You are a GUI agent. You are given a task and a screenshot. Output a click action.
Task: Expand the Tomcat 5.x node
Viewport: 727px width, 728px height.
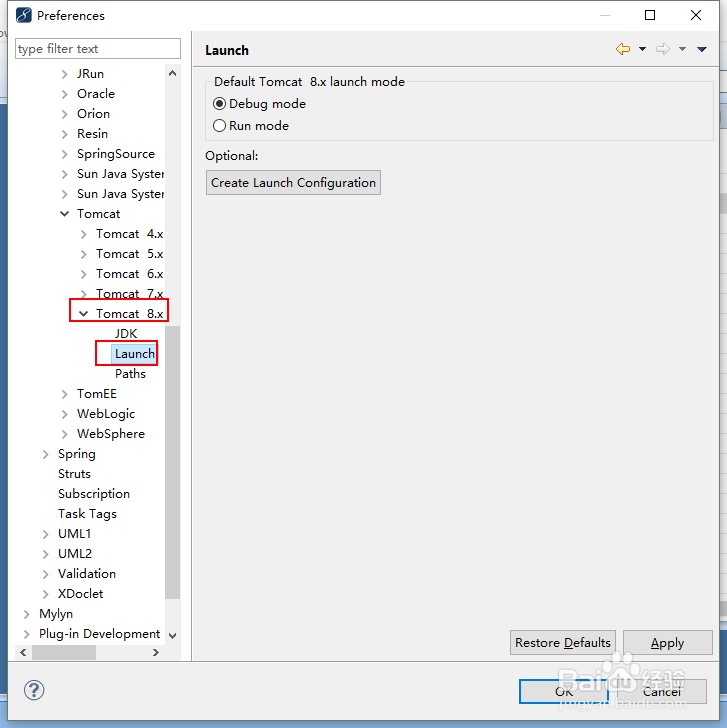[x=84, y=254]
